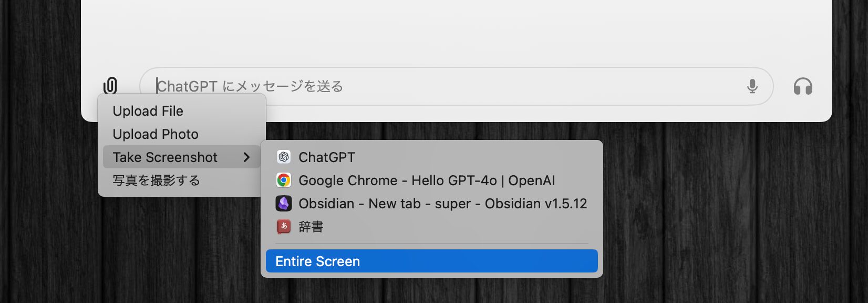This screenshot has width=868, height=303.
Task: Capture Google Chrome Hello GPT-4o window
Action: click(427, 180)
